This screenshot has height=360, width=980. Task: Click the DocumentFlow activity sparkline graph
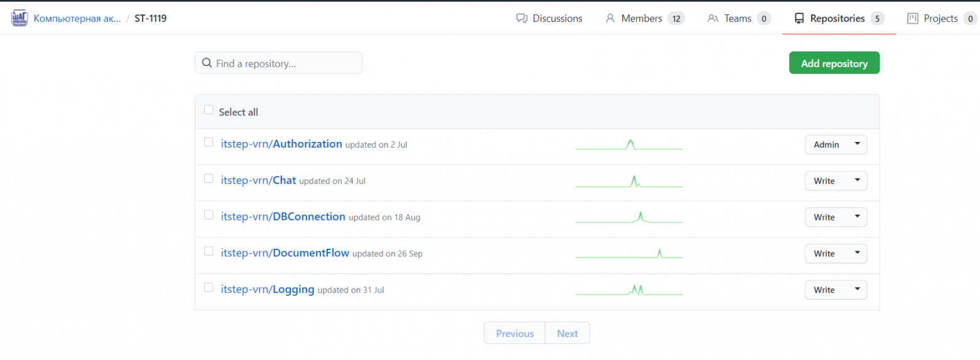tap(629, 254)
